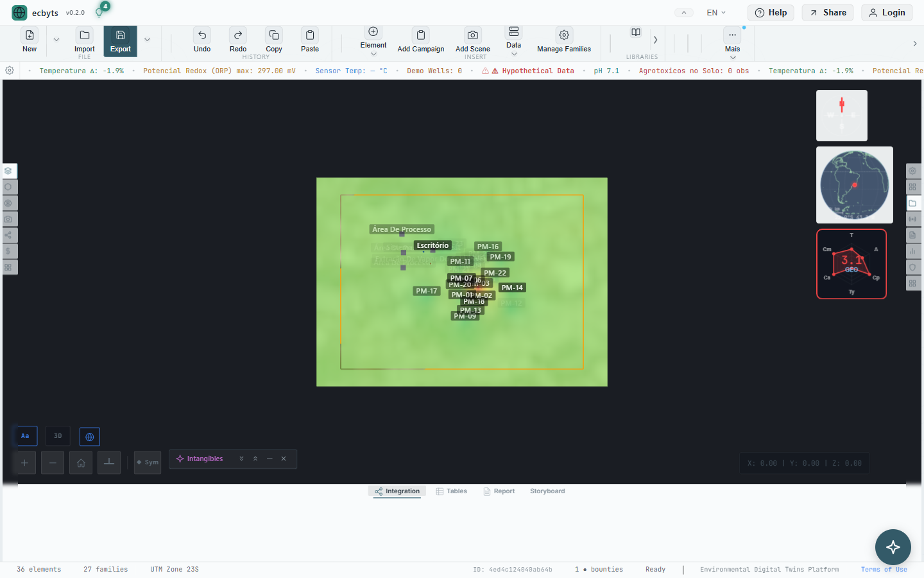This screenshot has height=578, width=924.
Task: Switch to the Tables tab
Action: point(451,491)
